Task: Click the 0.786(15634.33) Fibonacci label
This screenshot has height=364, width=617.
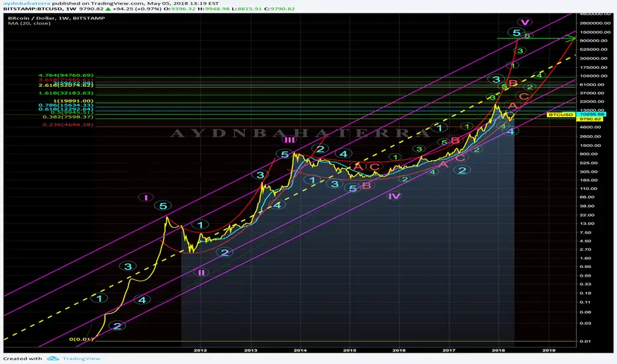Action: coord(66,105)
